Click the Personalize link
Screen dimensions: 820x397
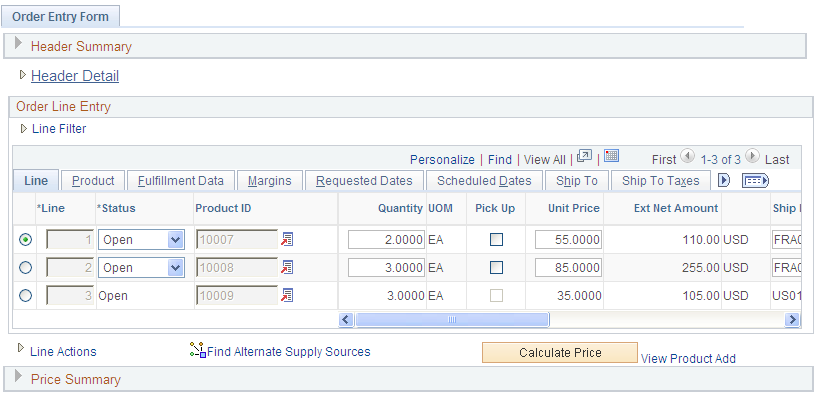pyautogui.click(x=442, y=160)
